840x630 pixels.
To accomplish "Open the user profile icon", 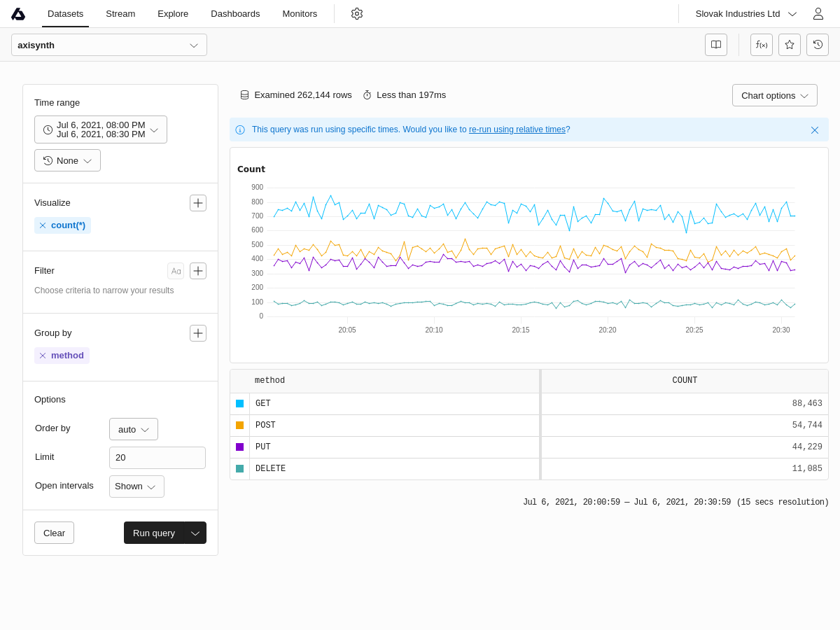I will (818, 14).
